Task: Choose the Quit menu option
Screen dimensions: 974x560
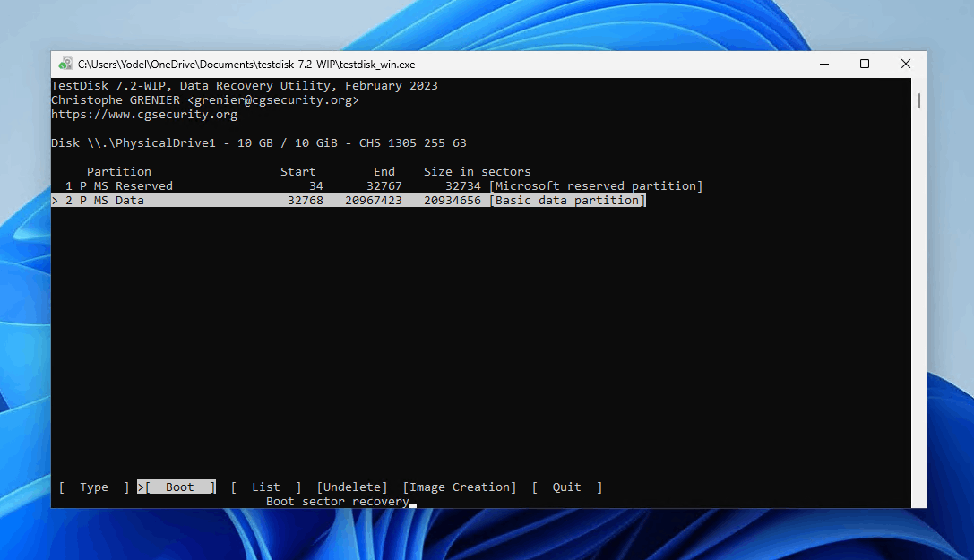Action: (566, 487)
